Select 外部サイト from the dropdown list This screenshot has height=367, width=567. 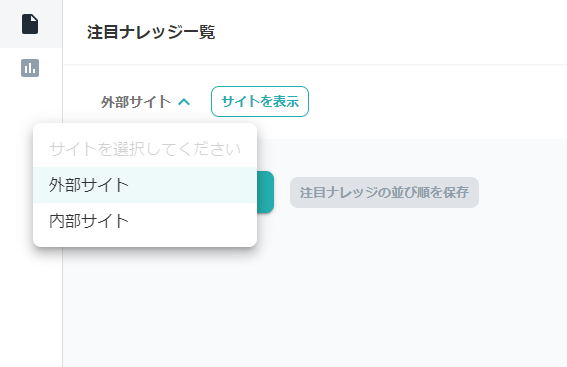[145, 185]
